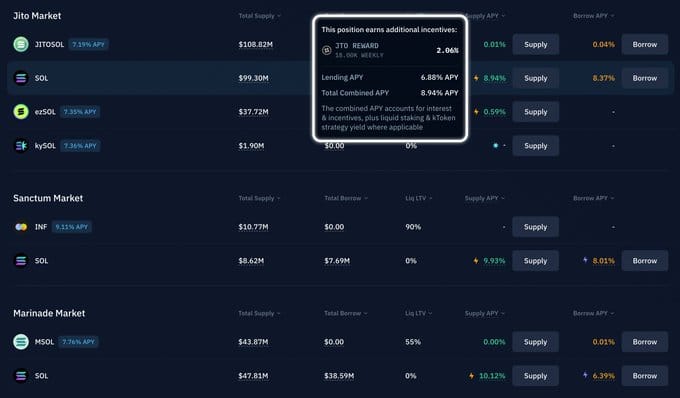This screenshot has width=680, height=398.
Task: Click the MSOL token icon
Action: (21, 342)
